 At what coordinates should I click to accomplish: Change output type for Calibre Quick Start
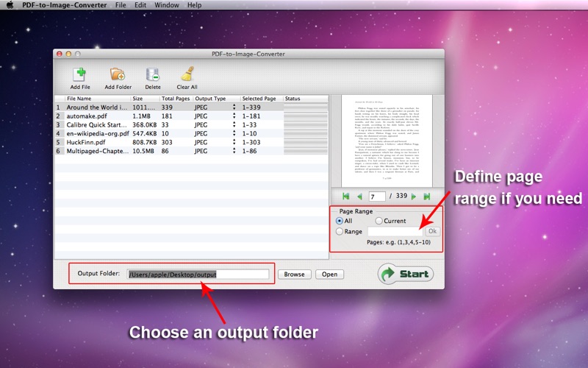[234, 124]
